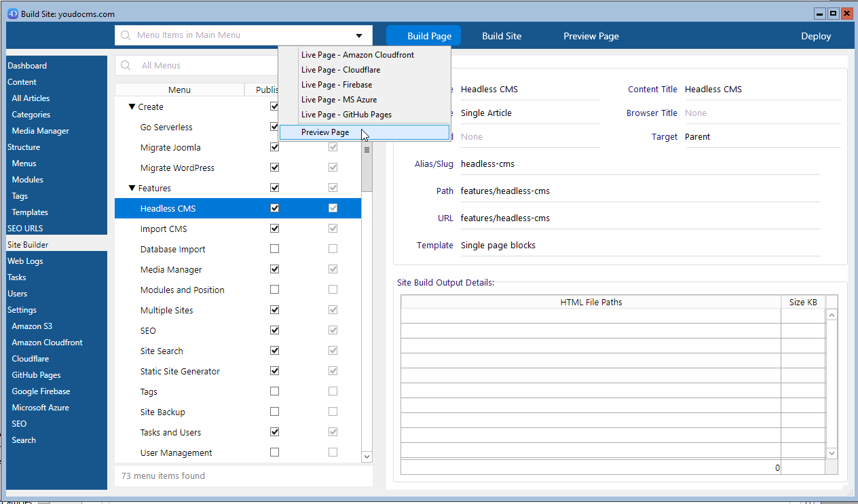Viewport: 858px width, 504px height.
Task: Check the Site Backup published checkbox
Action: click(x=274, y=412)
